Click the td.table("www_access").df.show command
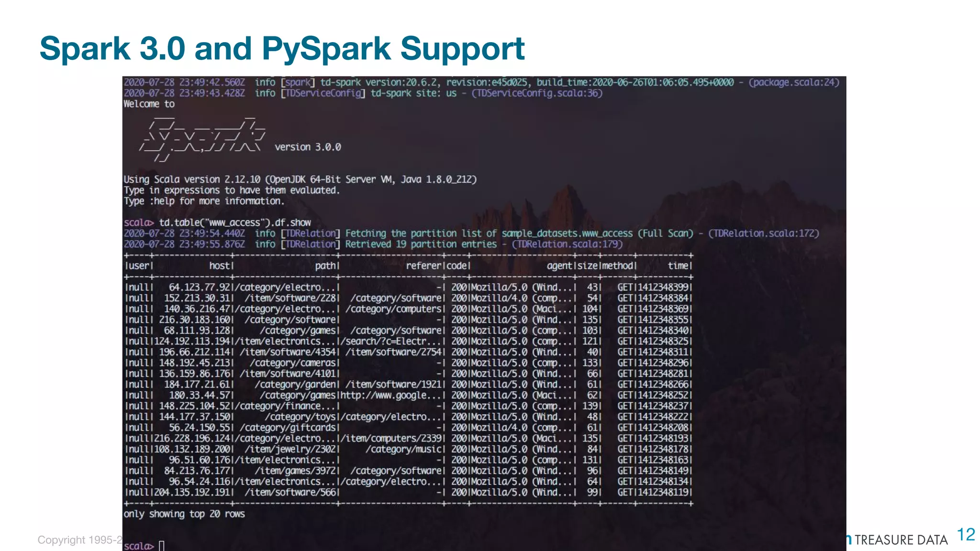The width and height of the screenshot is (980, 551). pyautogui.click(x=235, y=222)
